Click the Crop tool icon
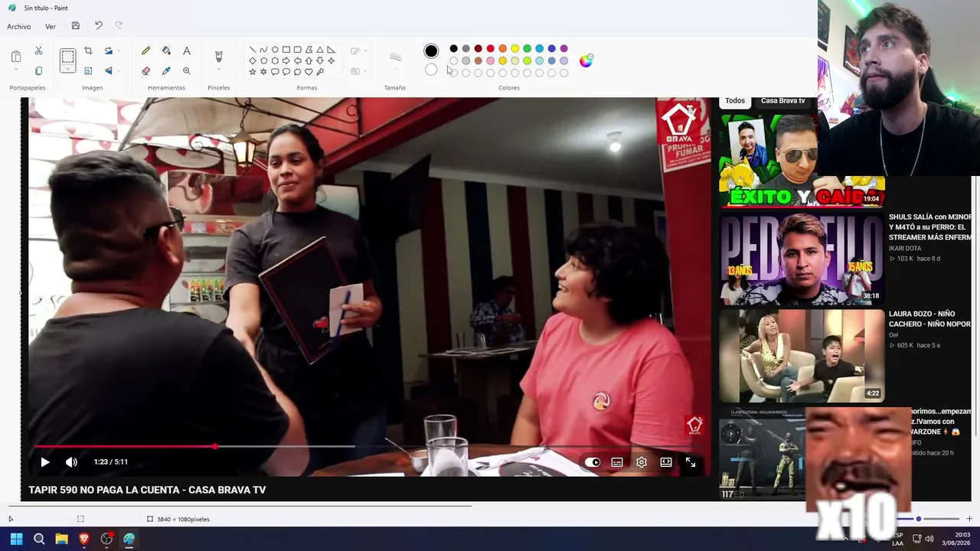980x551 pixels. click(x=88, y=51)
